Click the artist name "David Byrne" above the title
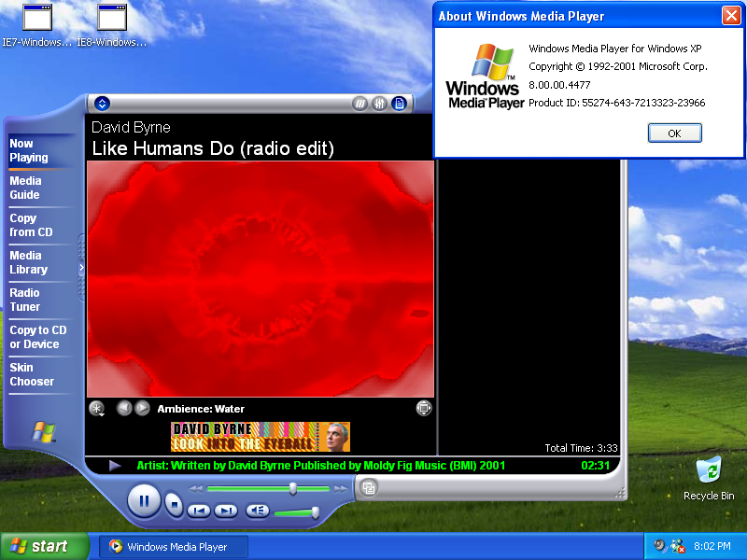 pyautogui.click(x=131, y=127)
